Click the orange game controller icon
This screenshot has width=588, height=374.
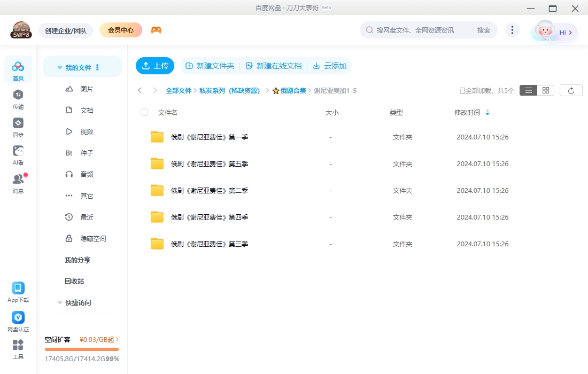pos(156,30)
